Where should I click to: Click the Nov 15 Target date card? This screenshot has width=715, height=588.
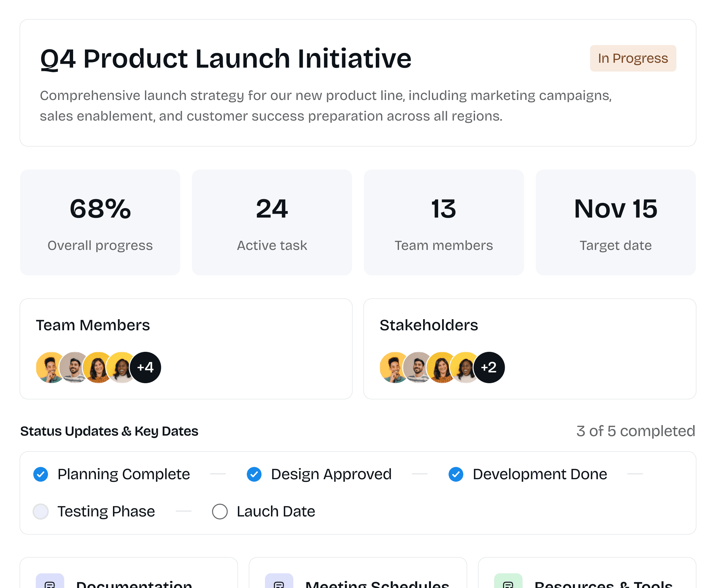click(x=615, y=222)
